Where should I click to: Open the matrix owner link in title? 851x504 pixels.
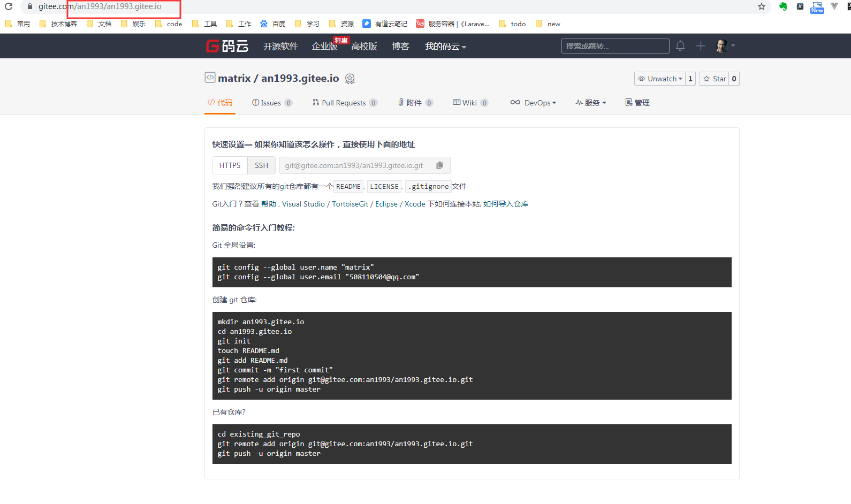tap(234, 78)
